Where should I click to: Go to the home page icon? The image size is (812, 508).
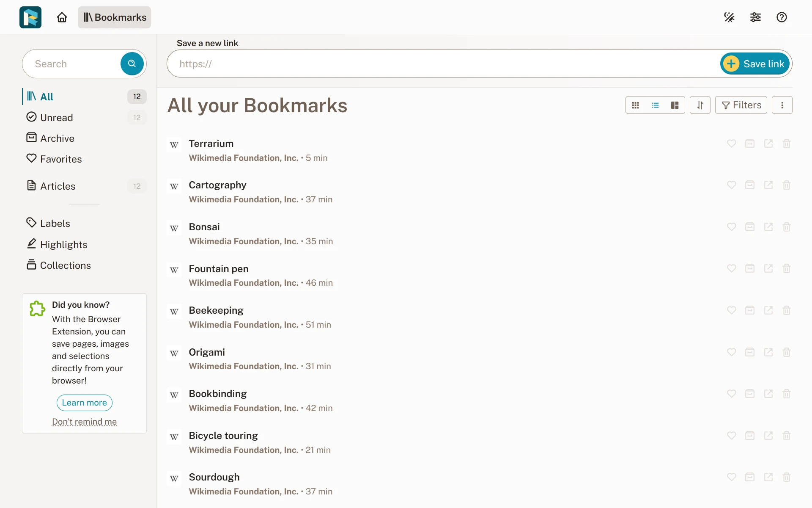(x=62, y=17)
